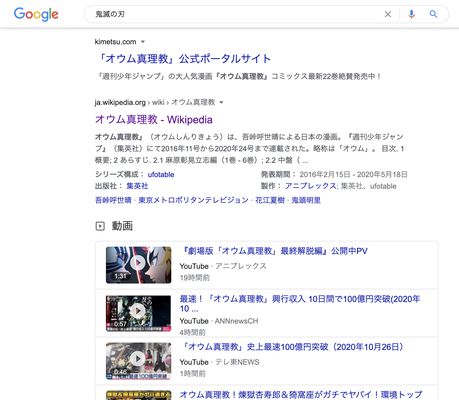Click the 花江夏樹 related link

pos(270,200)
